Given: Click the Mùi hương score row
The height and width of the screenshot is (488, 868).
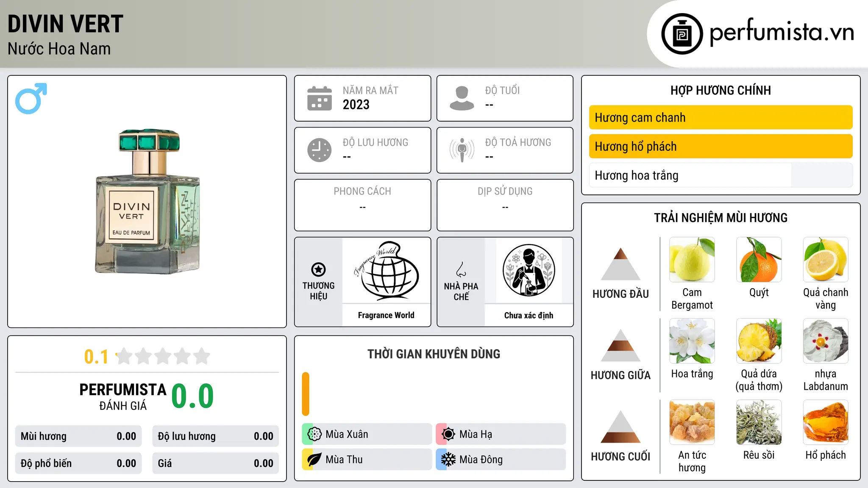Looking at the screenshot, I should (78, 436).
